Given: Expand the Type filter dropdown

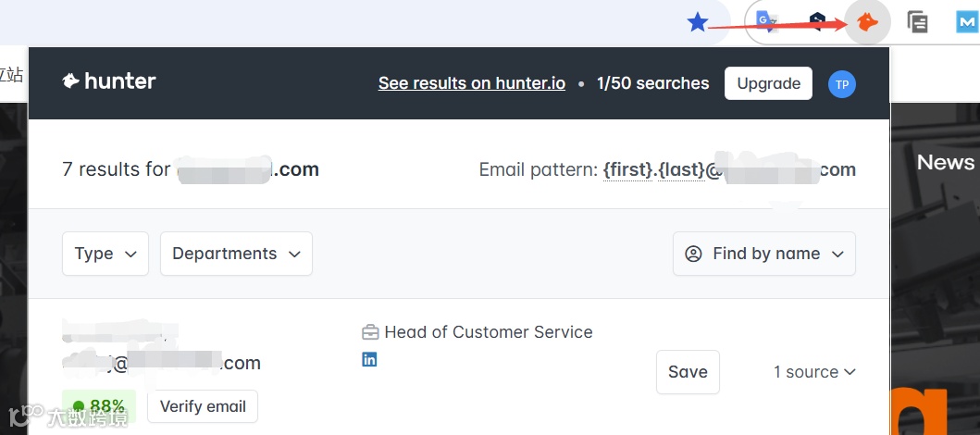Looking at the screenshot, I should pos(105,254).
